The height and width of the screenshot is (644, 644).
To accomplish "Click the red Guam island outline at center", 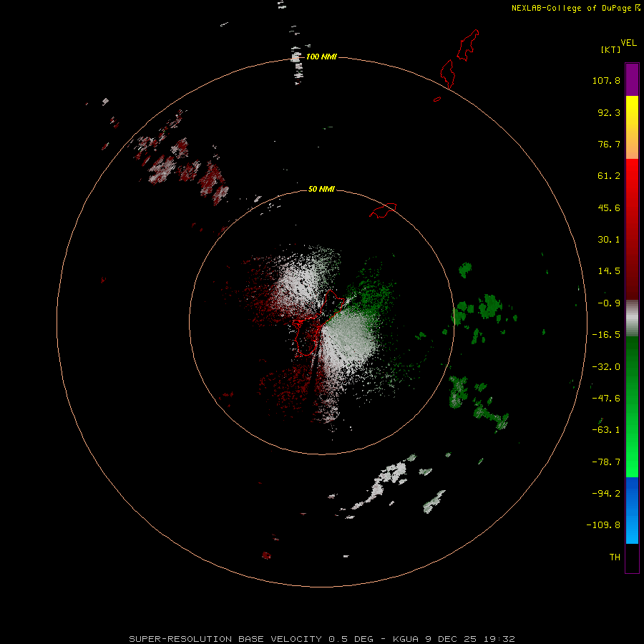I will coord(320,323).
